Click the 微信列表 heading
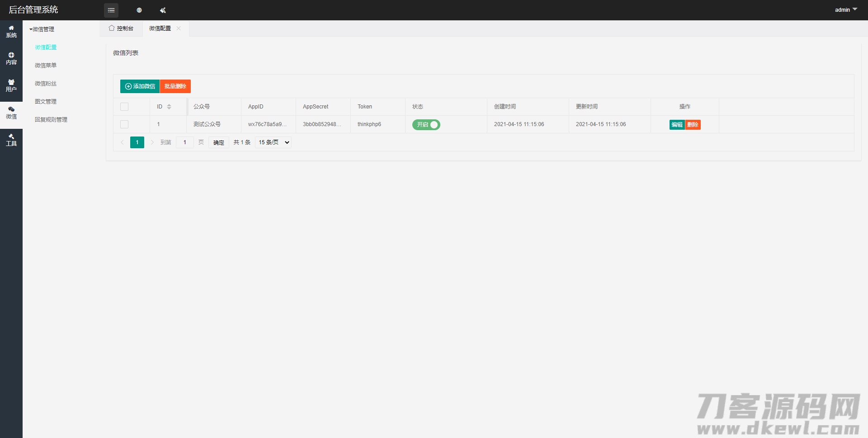This screenshot has height=438, width=868. (126, 53)
